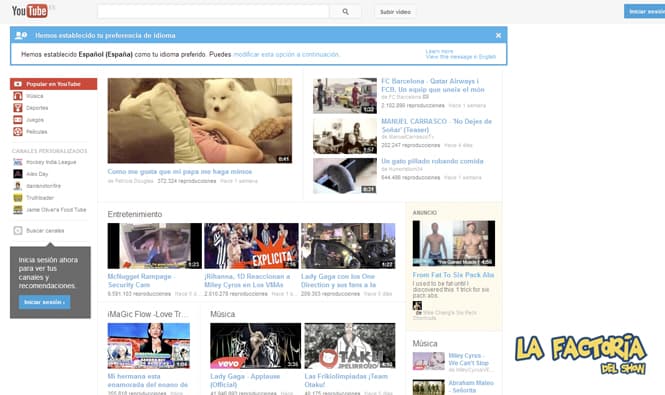Open the Música section heading in center
This screenshot has height=395, width=665.
[222, 314]
